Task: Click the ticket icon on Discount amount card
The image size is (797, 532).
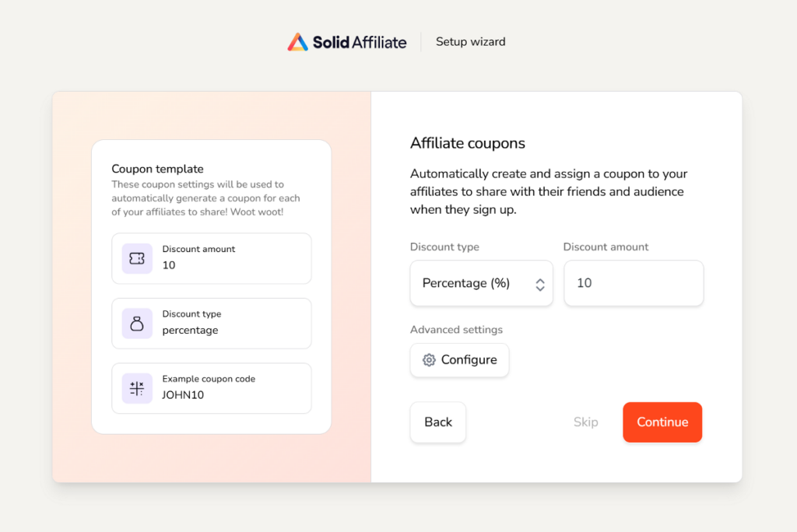Action: pos(136,258)
